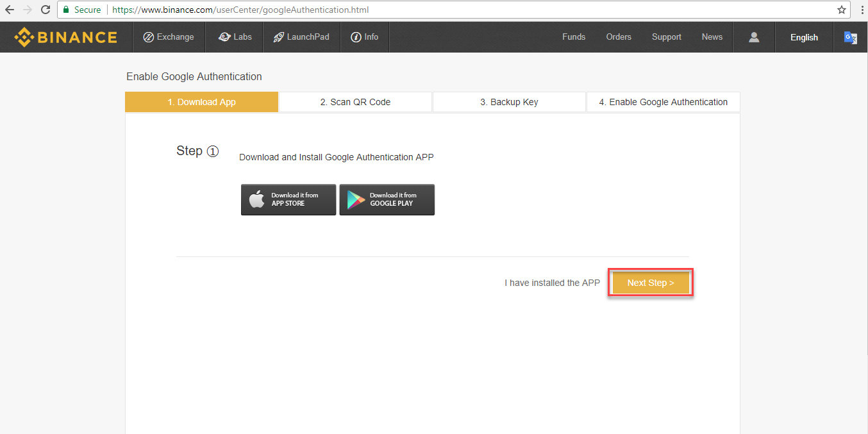Download app from Google Play
This screenshot has width=868, height=434.
pos(387,199)
